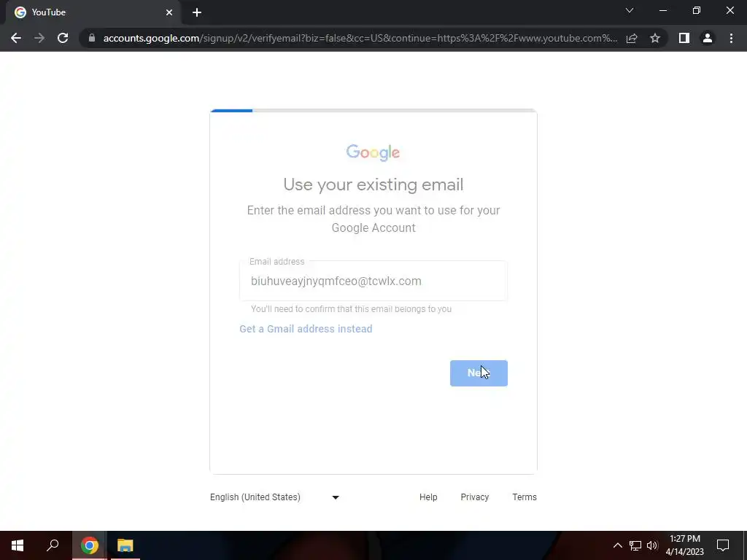Follow the Get a Gmail address instead link
This screenshot has width=747, height=560.
click(x=306, y=329)
